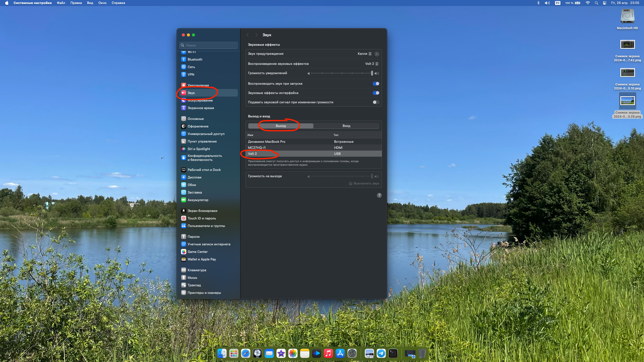The width and height of the screenshot is (644, 362).
Task: Open Bluetooth settings in sidebar
Action: 195,59
